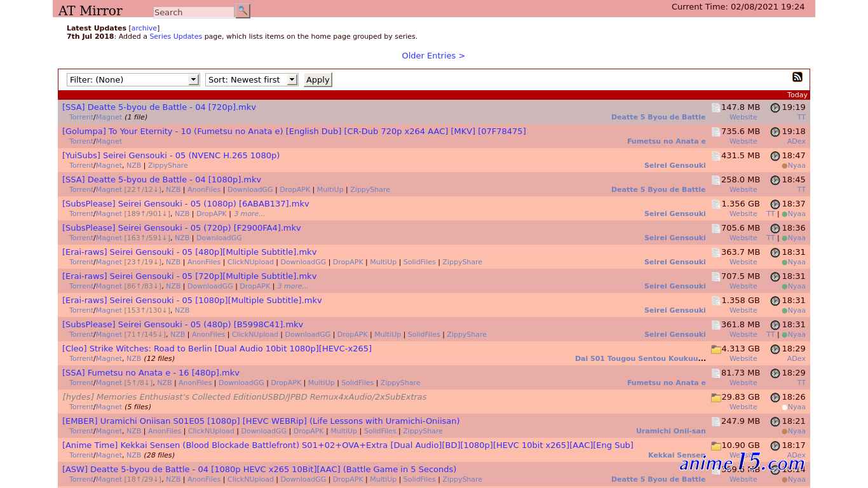The image size is (868, 488).
Task: Click the search magnifier button
Action: click(242, 11)
